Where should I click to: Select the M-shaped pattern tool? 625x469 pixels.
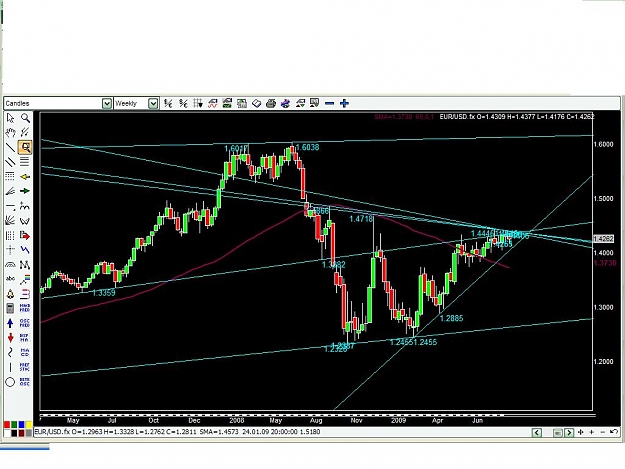coord(25,265)
